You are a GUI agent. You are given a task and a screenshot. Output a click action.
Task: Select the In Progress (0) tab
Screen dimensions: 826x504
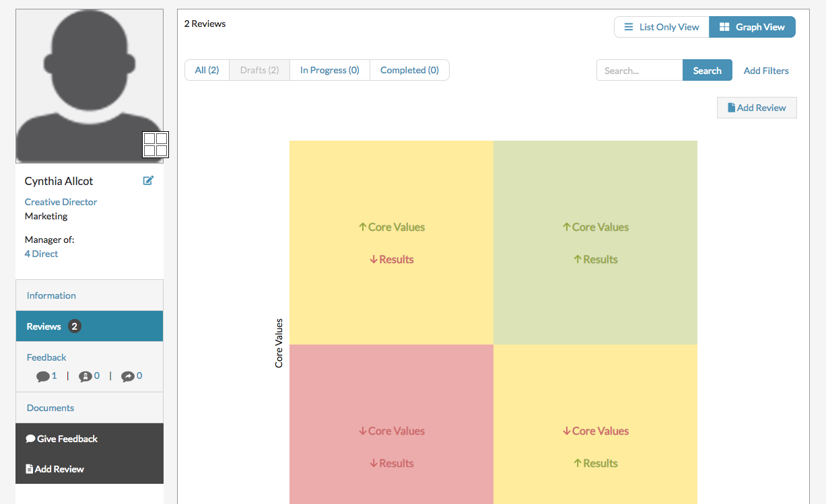tap(330, 70)
